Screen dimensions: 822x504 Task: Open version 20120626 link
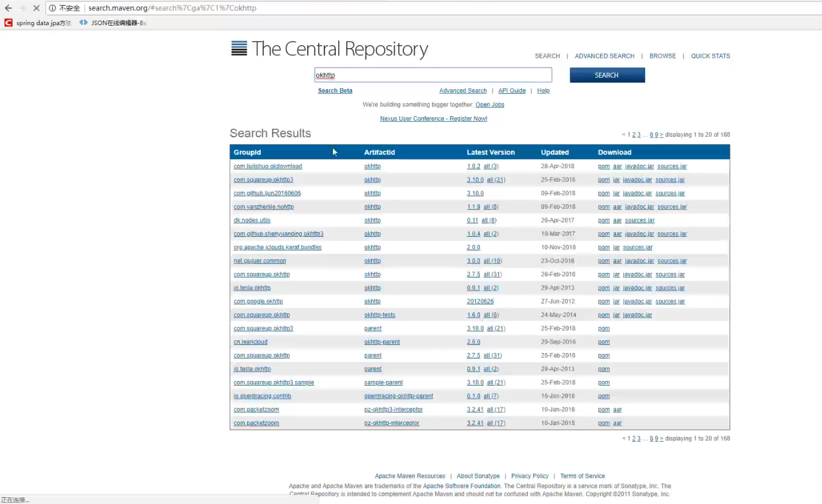click(480, 301)
